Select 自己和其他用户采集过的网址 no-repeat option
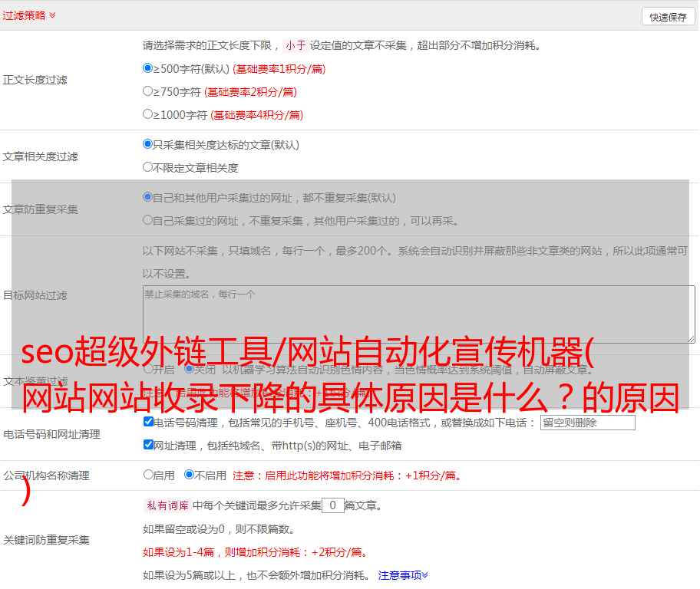 tap(148, 197)
